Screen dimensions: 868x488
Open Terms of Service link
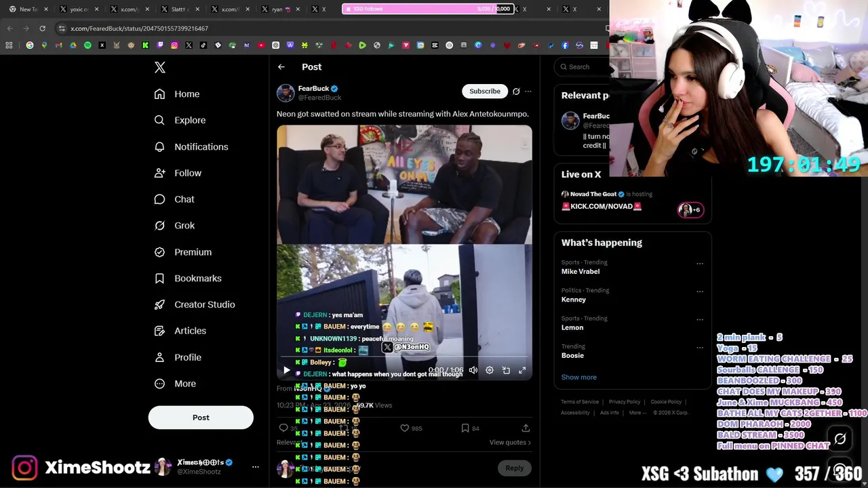tap(580, 402)
